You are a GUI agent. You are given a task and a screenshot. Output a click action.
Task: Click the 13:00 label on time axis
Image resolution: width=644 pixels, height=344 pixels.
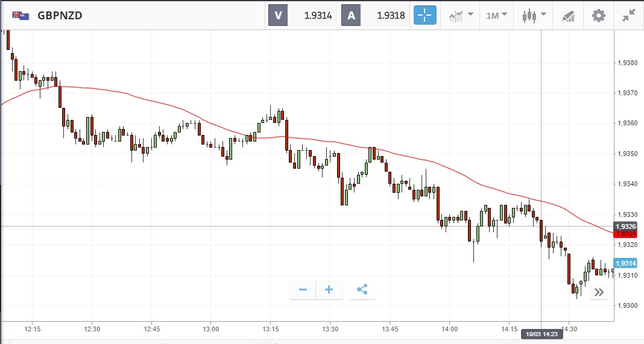211,329
